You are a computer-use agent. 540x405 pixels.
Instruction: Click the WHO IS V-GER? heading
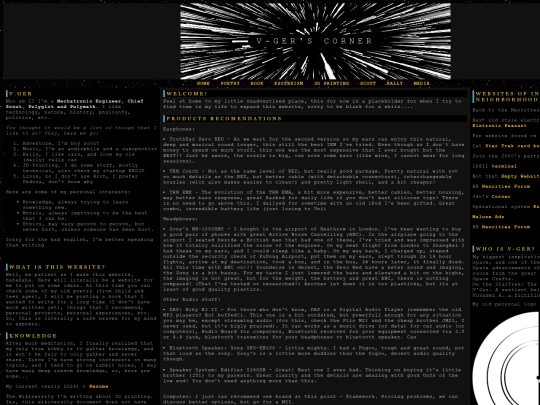505,249
